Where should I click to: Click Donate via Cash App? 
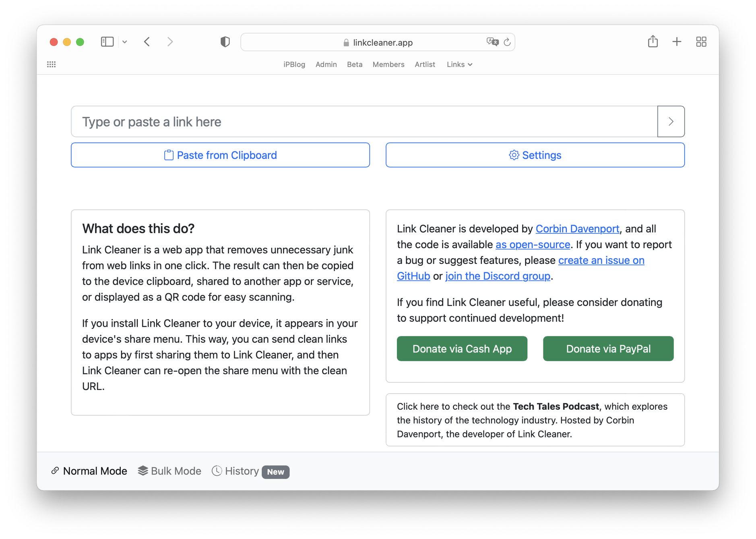(x=462, y=349)
